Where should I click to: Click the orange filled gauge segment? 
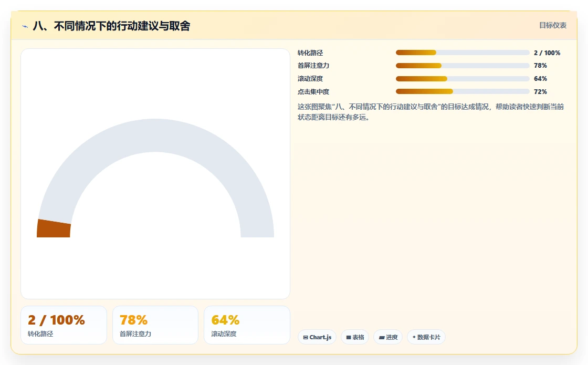click(x=54, y=228)
